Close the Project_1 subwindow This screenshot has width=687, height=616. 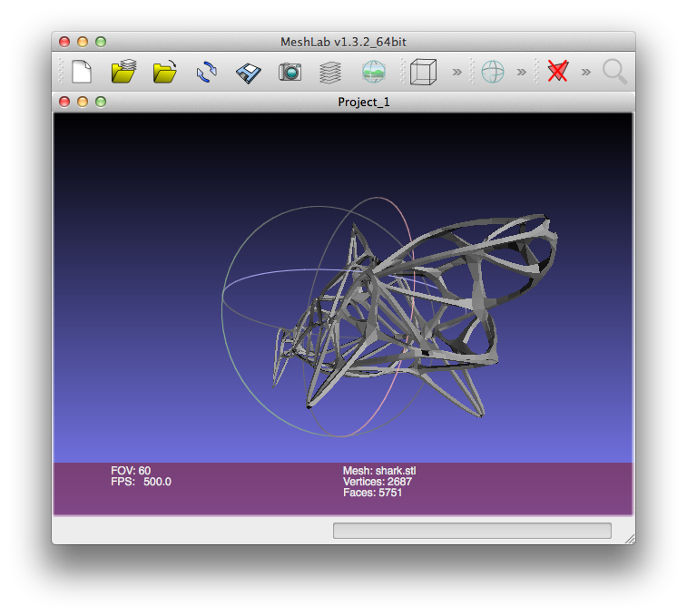(64, 102)
